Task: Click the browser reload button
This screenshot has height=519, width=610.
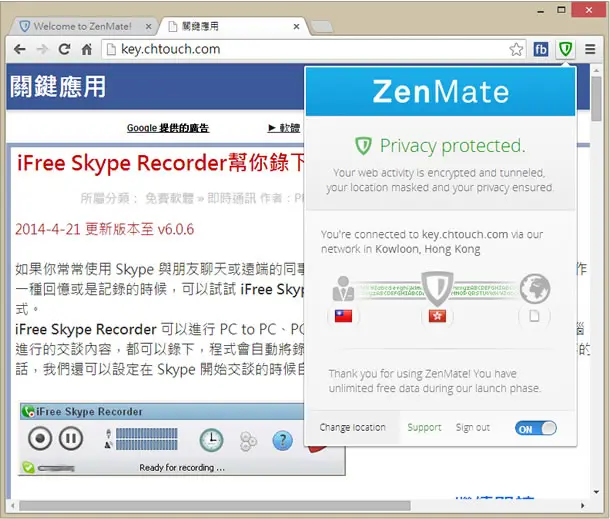Action: 64,49
